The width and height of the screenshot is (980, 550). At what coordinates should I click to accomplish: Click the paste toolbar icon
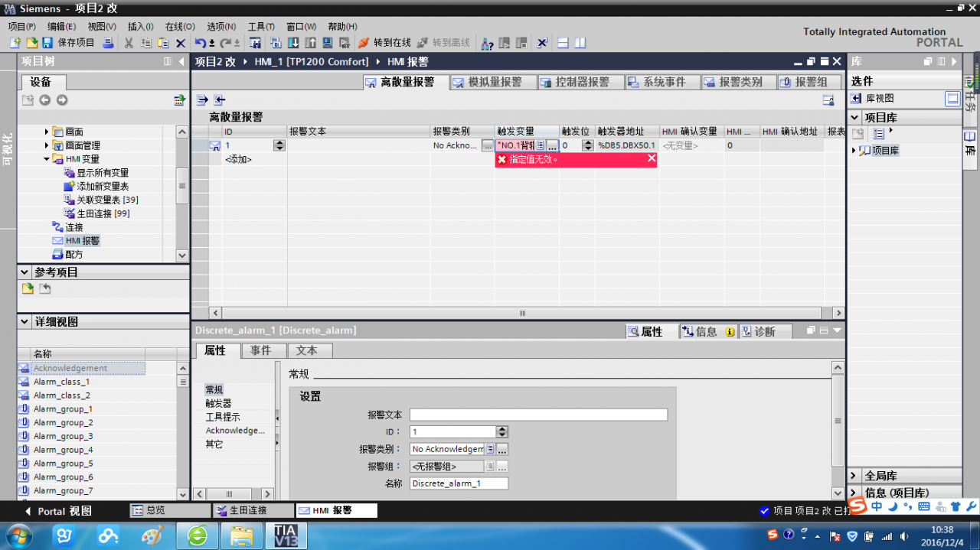(x=163, y=43)
